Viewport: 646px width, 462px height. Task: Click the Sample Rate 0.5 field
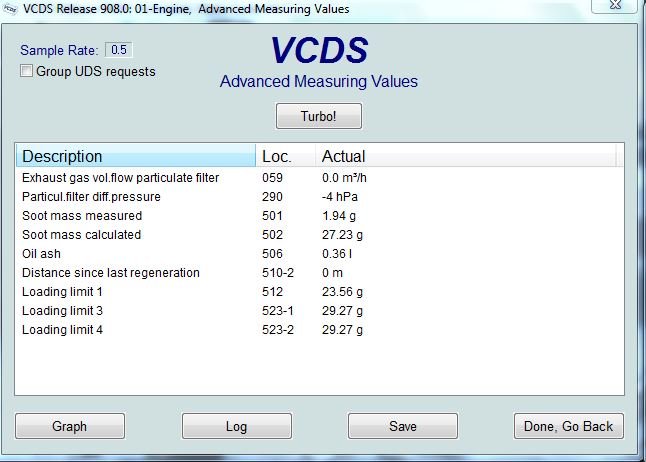pyautogui.click(x=119, y=50)
